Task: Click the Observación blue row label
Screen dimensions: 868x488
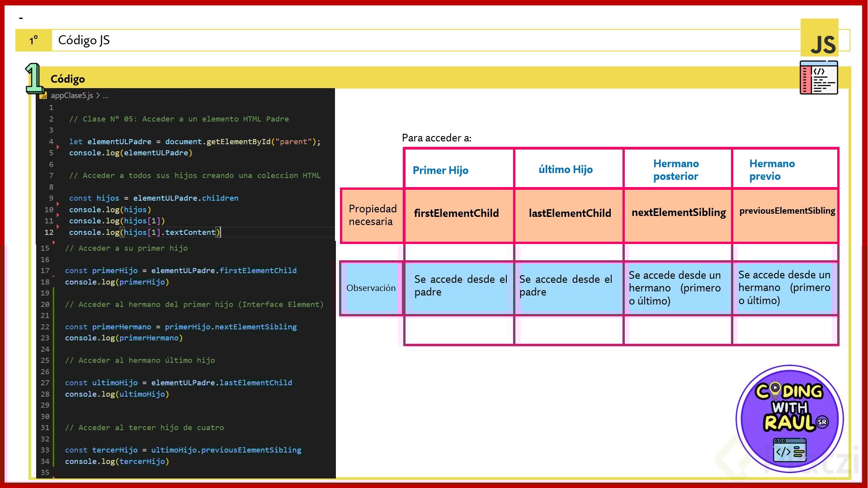Action: [371, 288]
